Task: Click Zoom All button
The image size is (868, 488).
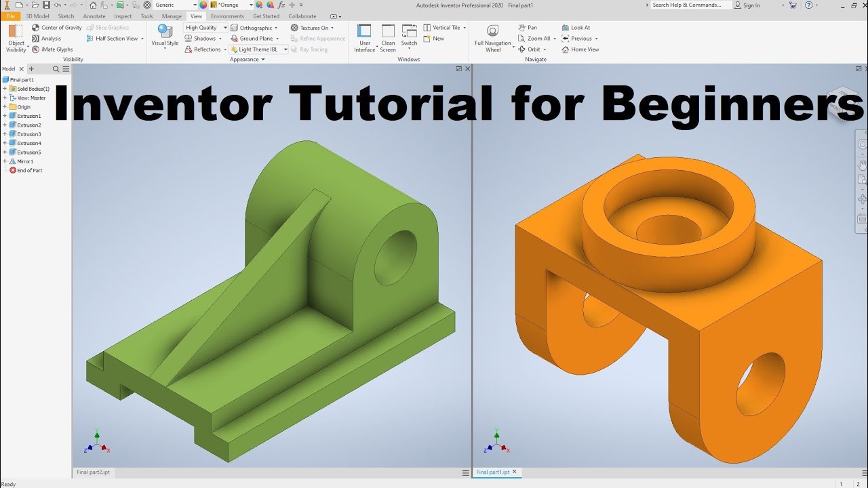Action: point(534,39)
